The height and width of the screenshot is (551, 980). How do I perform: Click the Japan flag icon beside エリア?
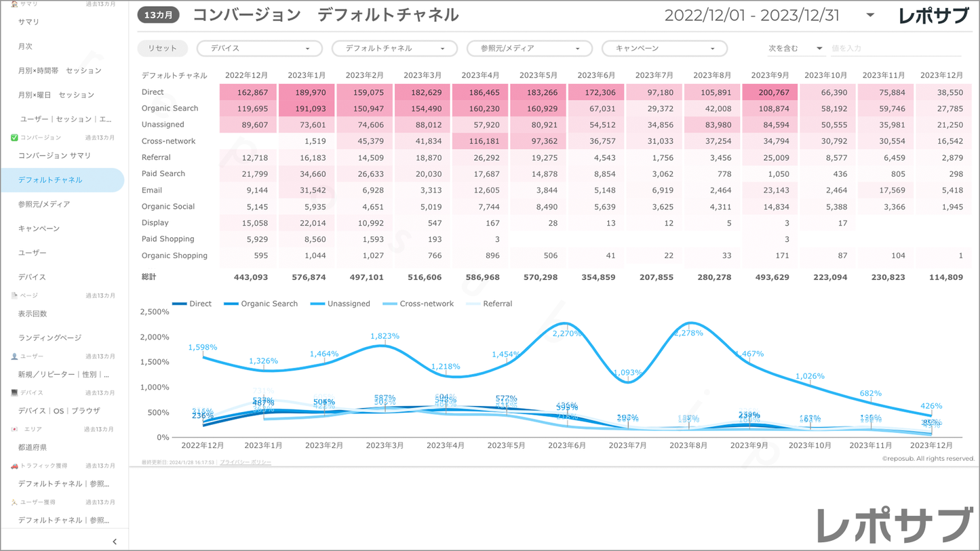pos(14,430)
